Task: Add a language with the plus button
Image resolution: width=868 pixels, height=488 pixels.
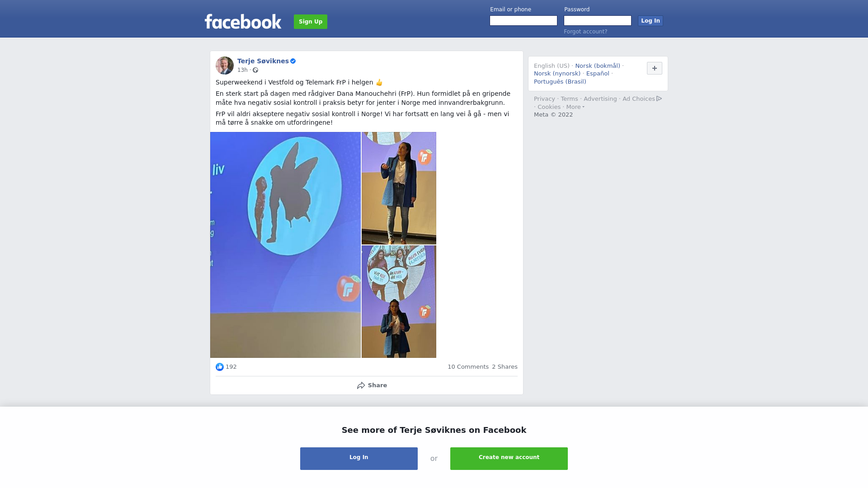Action: (655, 68)
